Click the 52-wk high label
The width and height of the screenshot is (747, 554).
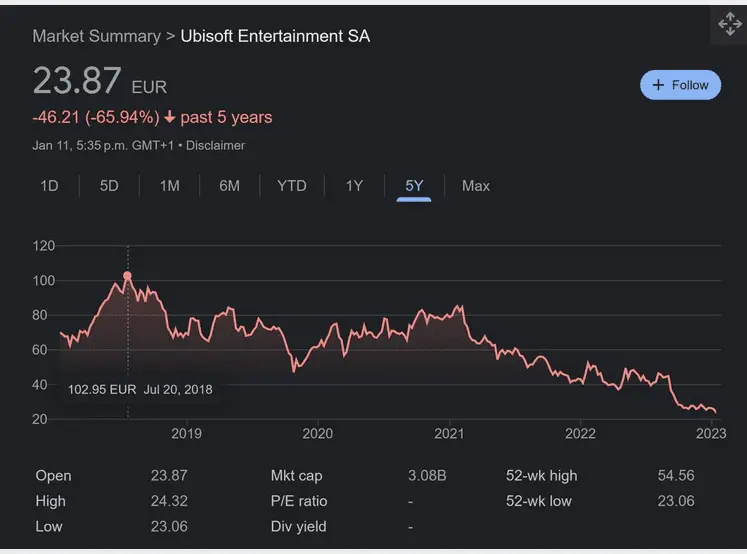point(541,476)
